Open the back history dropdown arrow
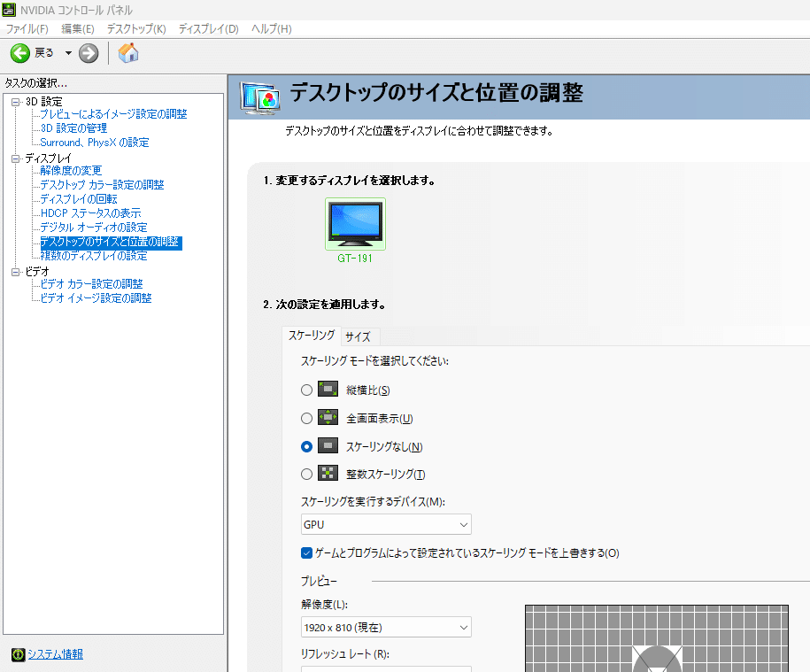The height and width of the screenshot is (672, 810). 68,53
